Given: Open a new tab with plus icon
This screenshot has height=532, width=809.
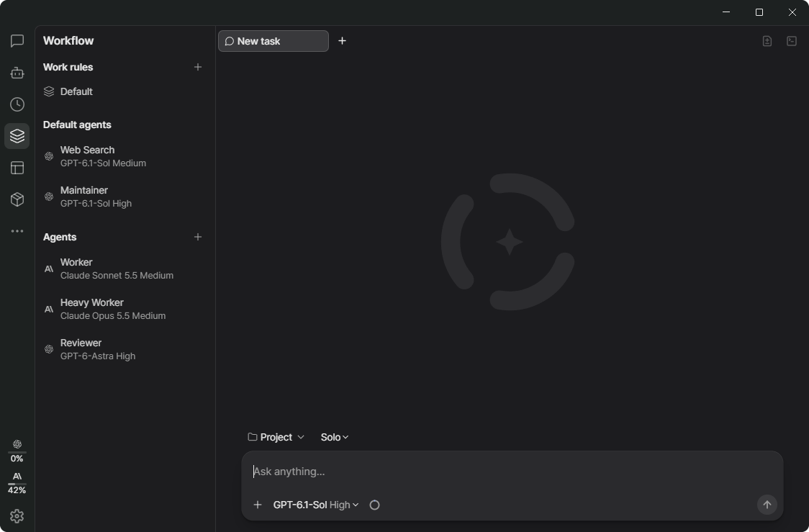Looking at the screenshot, I should (342, 41).
